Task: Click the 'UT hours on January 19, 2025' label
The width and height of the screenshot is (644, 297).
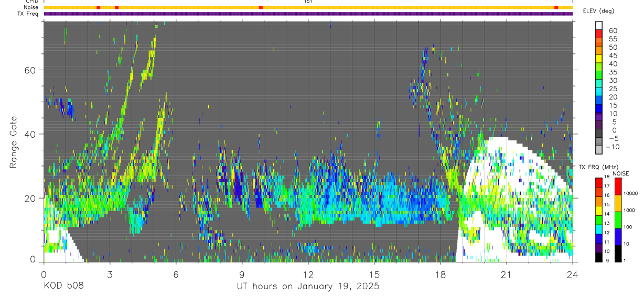Action: pyautogui.click(x=308, y=287)
